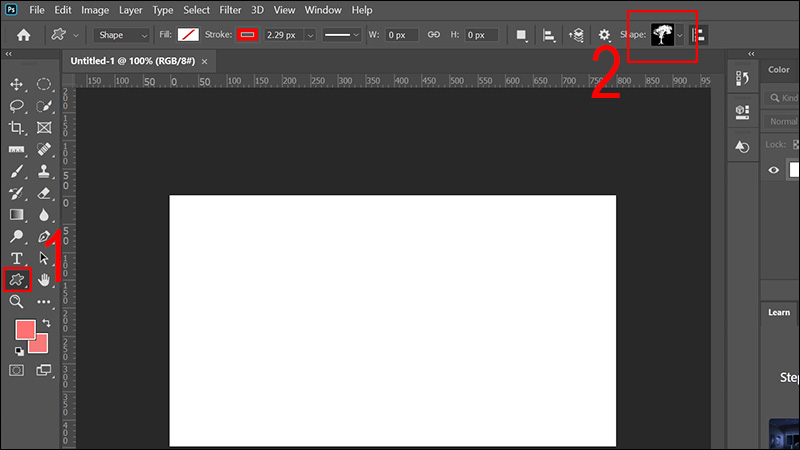Select the Ruler tool

point(16,149)
